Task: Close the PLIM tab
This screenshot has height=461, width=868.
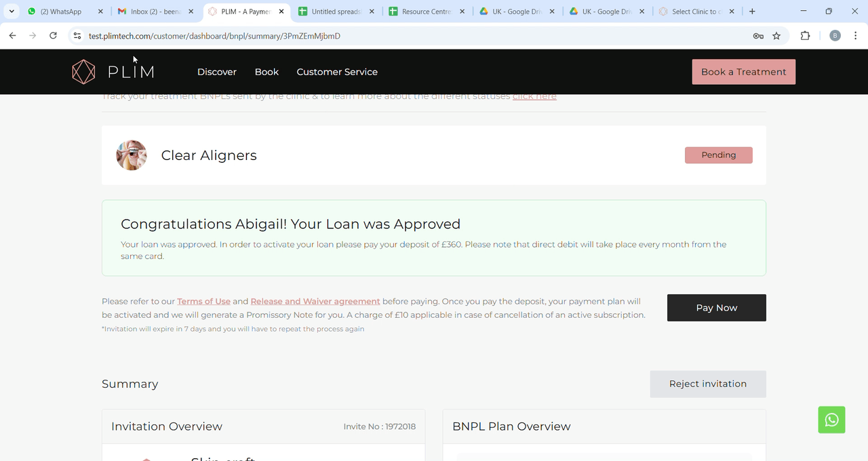Action: point(281,12)
